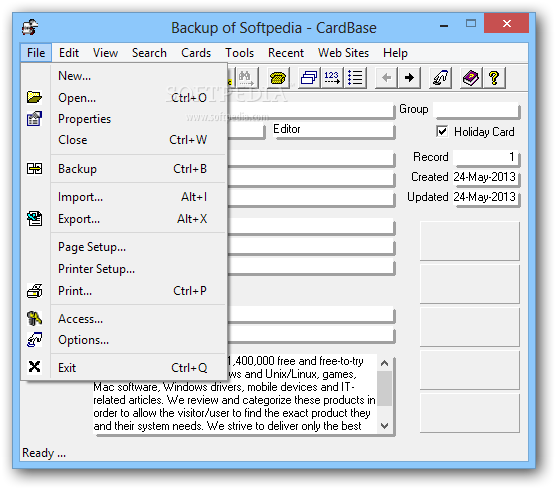The width and height of the screenshot is (556, 489).
Task: Open the purple help book icon
Action: click(471, 77)
